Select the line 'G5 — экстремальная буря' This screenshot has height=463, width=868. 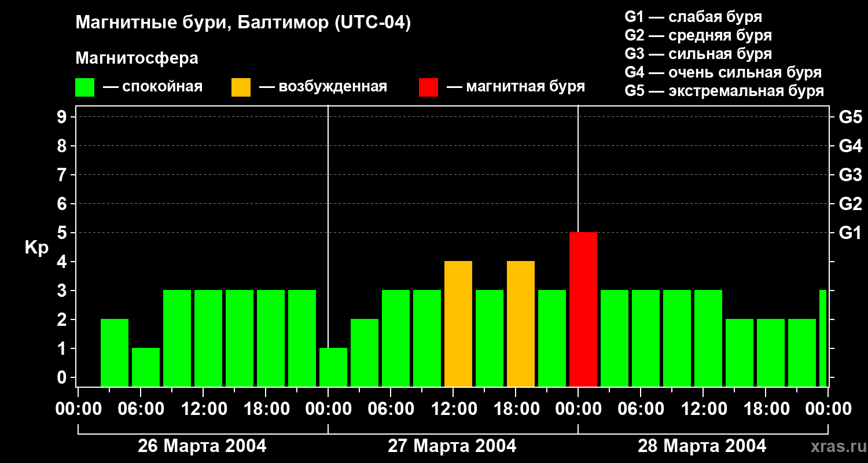[724, 91]
